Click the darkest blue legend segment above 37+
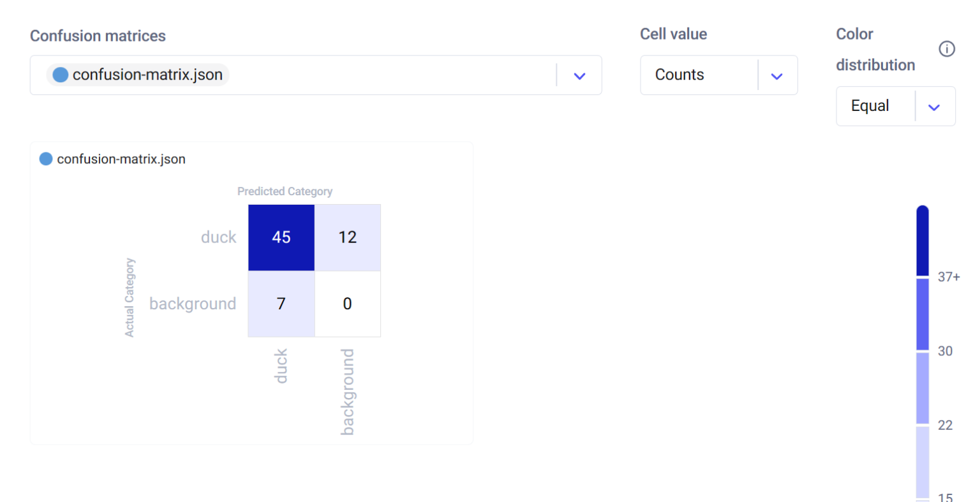 (923, 241)
